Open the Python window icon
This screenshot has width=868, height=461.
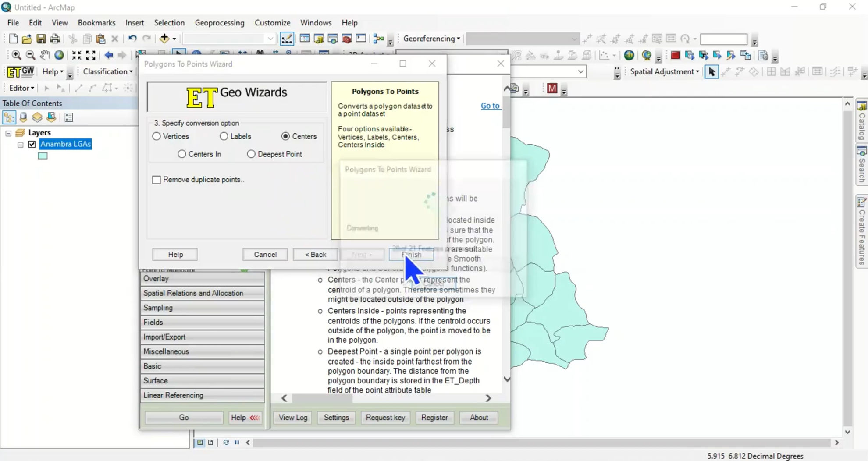361,39
